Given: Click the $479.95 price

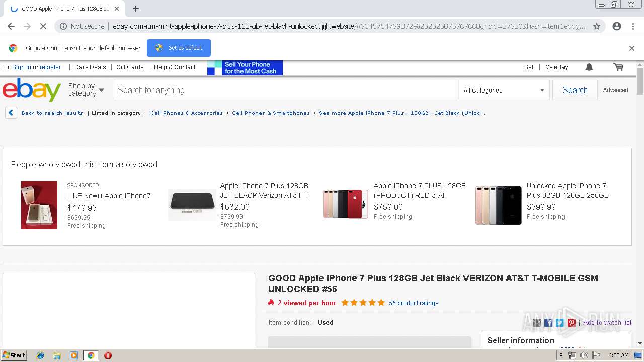Looking at the screenshot, I should (82, 208).
